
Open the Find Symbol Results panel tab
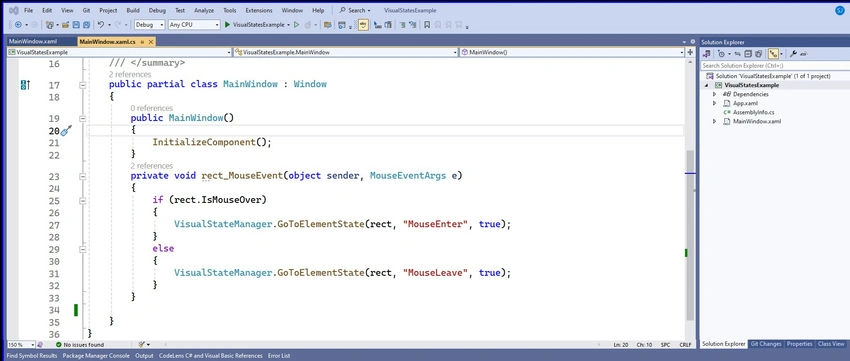pyautogui.click(x=32, y=356)
